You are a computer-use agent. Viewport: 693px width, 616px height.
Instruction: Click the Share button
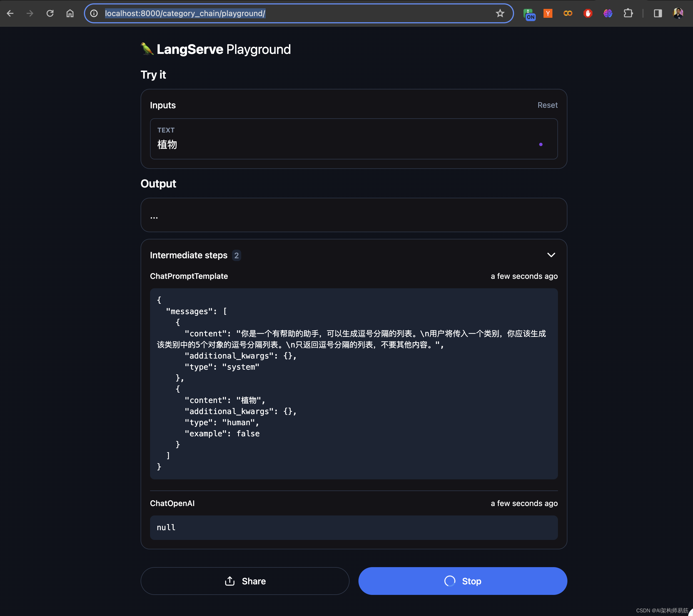[x=245, y=581]
